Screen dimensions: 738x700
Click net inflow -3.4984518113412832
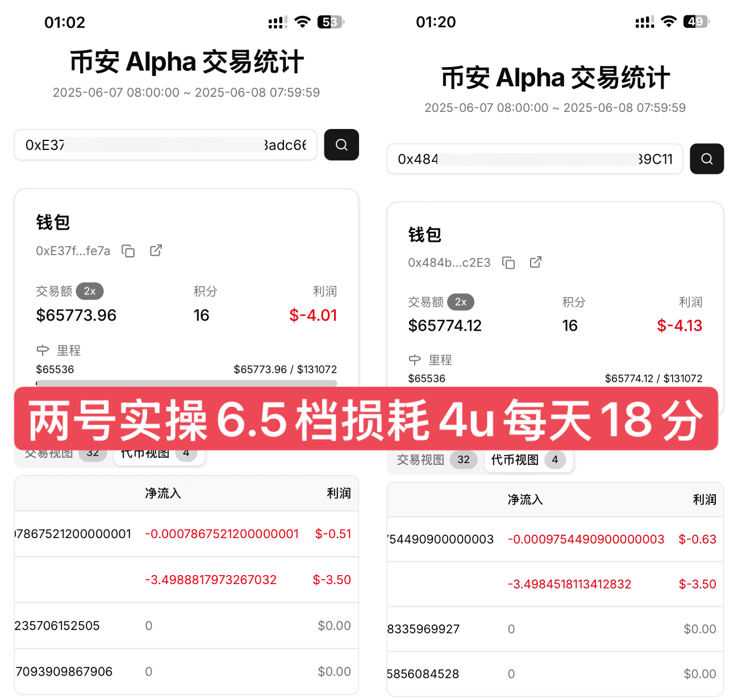[x=569, y=584]
